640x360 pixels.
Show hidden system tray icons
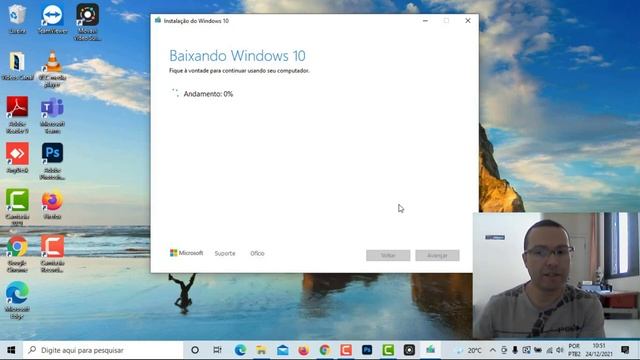(x=493, y=350)
